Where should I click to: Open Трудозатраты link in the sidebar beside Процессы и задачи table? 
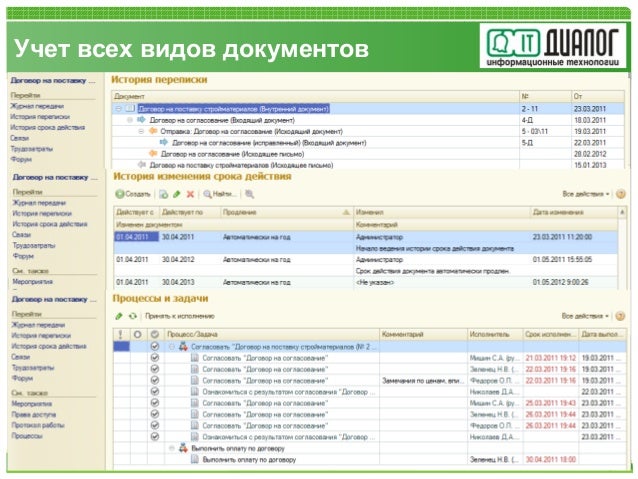click(33, 367)
